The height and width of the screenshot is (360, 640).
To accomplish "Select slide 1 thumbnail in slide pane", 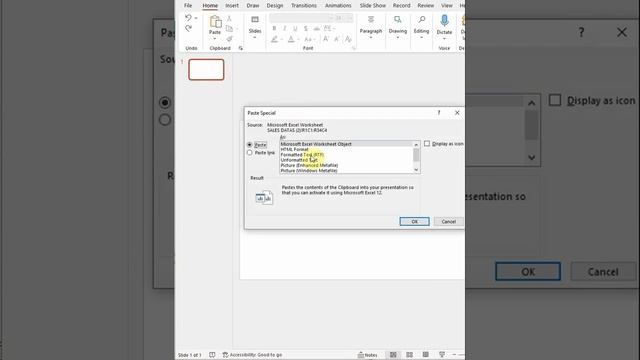I will coord(206,69).
